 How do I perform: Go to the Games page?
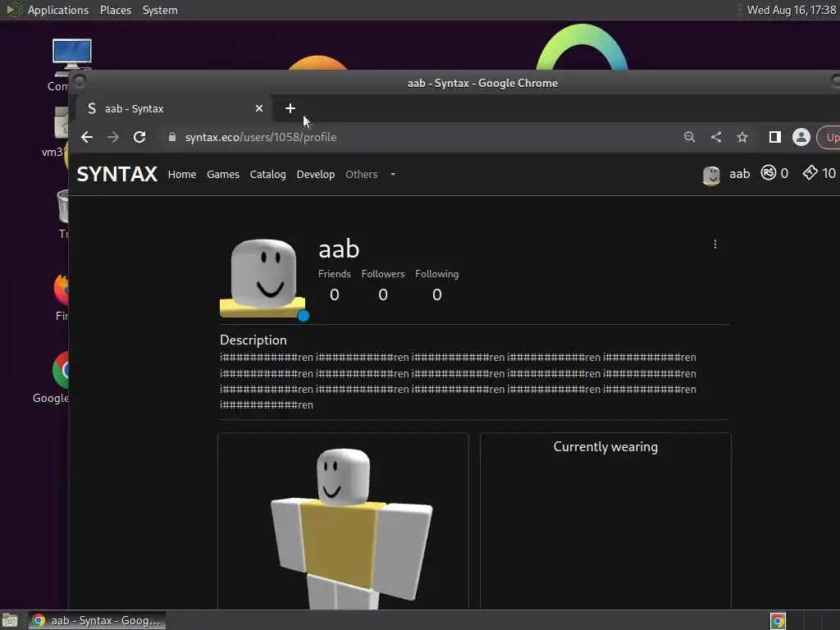coord(223,174)
